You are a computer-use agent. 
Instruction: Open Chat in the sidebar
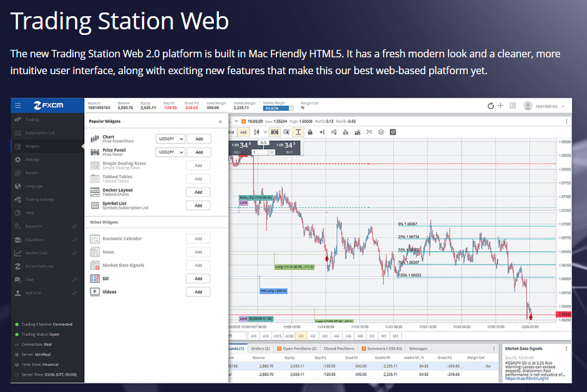point(47,280)
